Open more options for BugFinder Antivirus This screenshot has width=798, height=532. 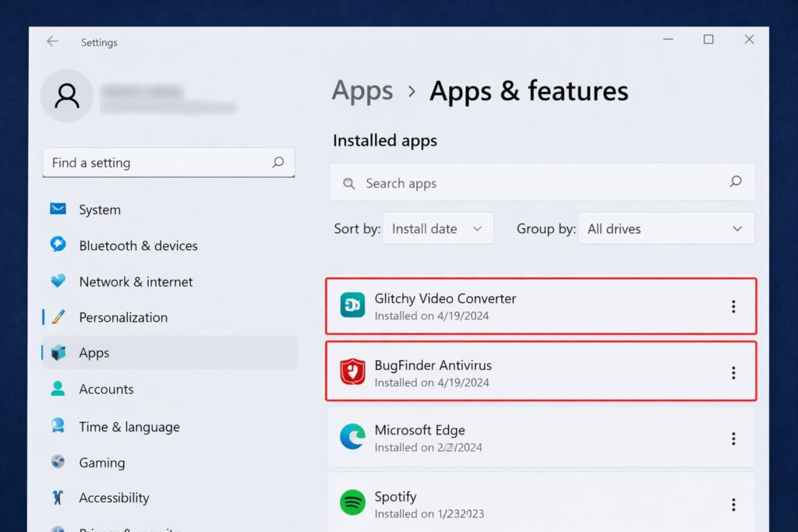point(733,372)
